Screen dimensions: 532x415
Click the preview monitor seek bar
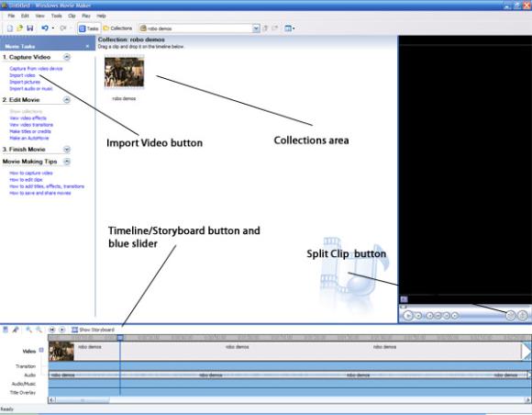(465, 307)
